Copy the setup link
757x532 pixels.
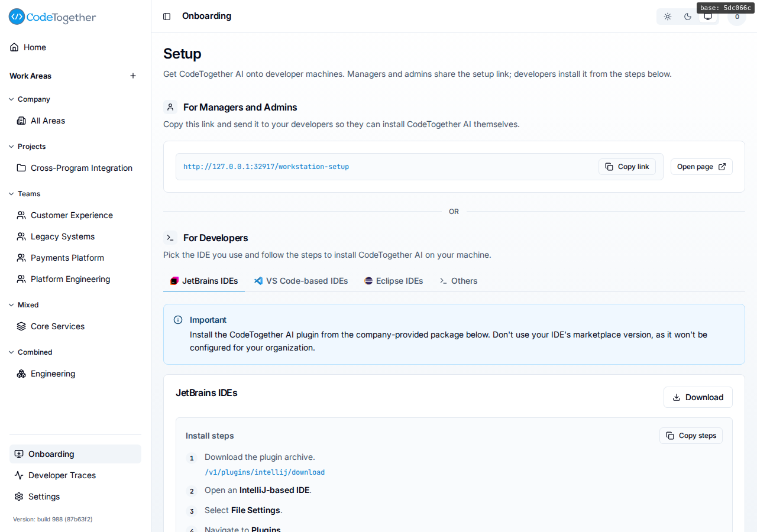627,167
